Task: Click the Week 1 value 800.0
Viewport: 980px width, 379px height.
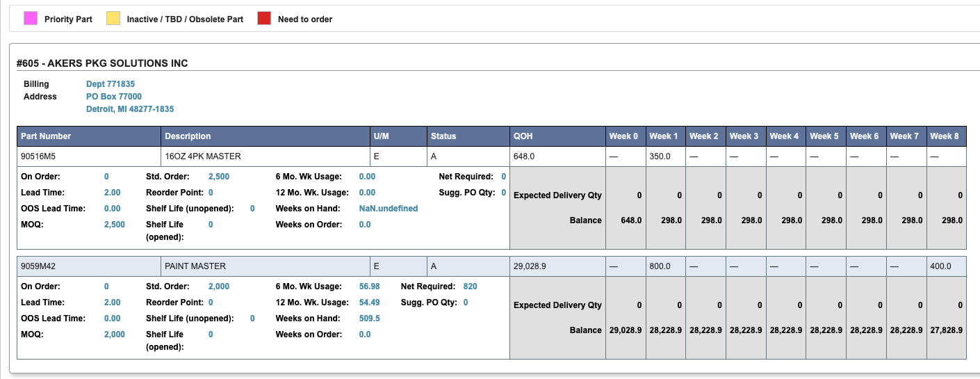Action: click(x=660, y=266)
